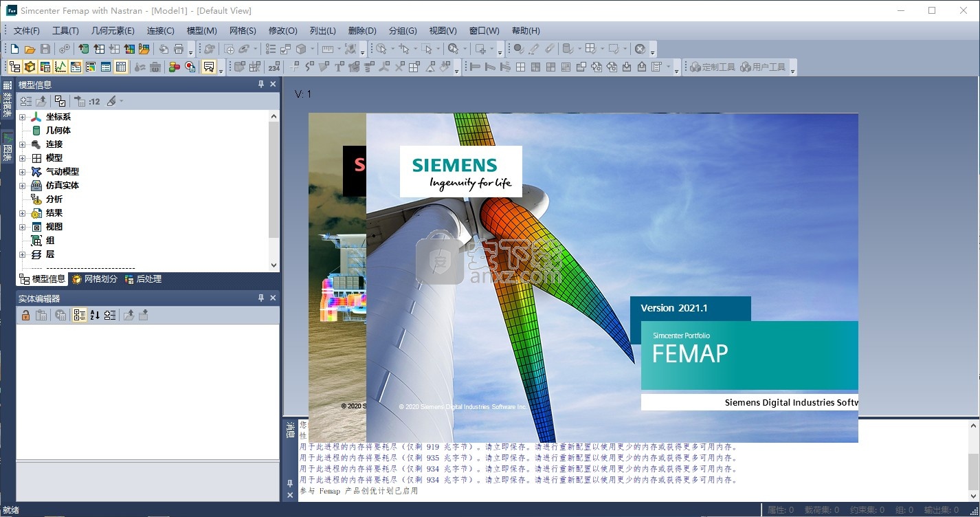Open the 网格(S) menu
The height and width of the screenshot is (517, 980).
coord(243,31)
